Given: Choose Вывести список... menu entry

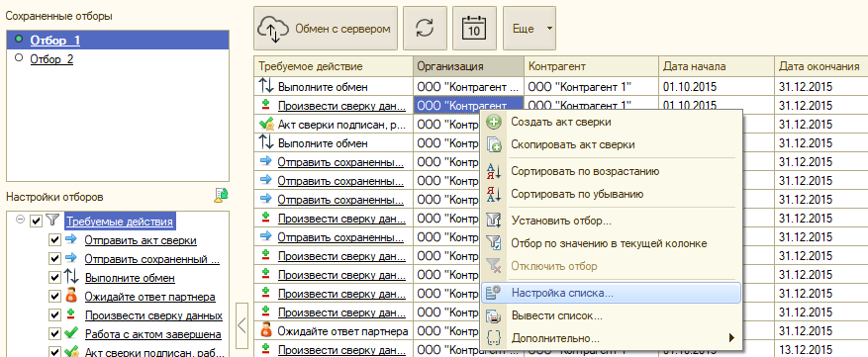Looking at the screenshot, I should point(611,316).
